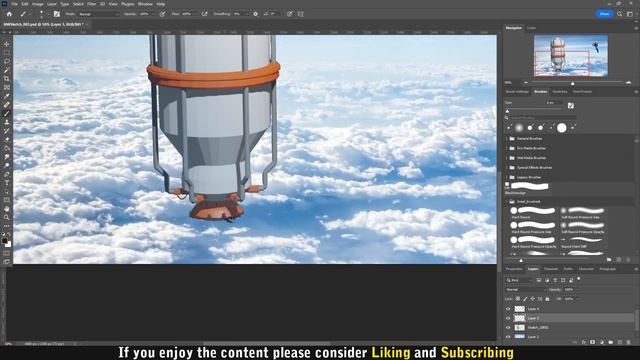Switch to the Color tab
This screenshot has height=360, width=640.
coord(531,28)
